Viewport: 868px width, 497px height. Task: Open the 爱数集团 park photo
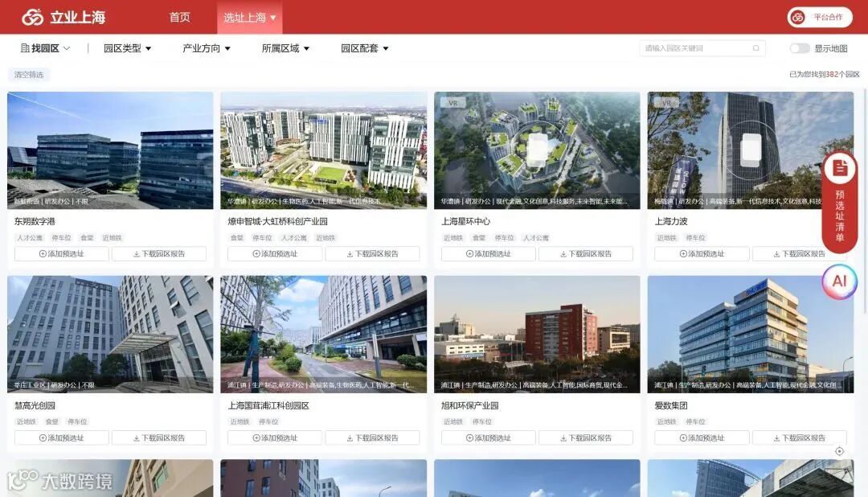pos(750,334)
